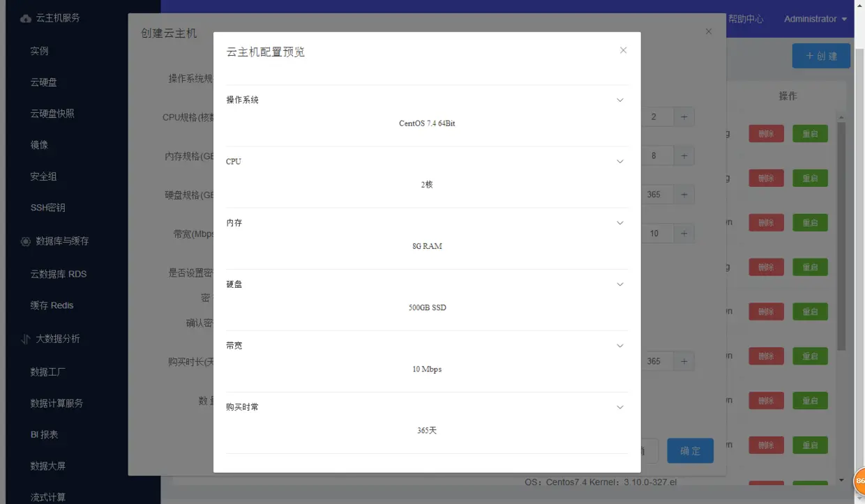Click the 确定 confirm button

coord(690,450)
